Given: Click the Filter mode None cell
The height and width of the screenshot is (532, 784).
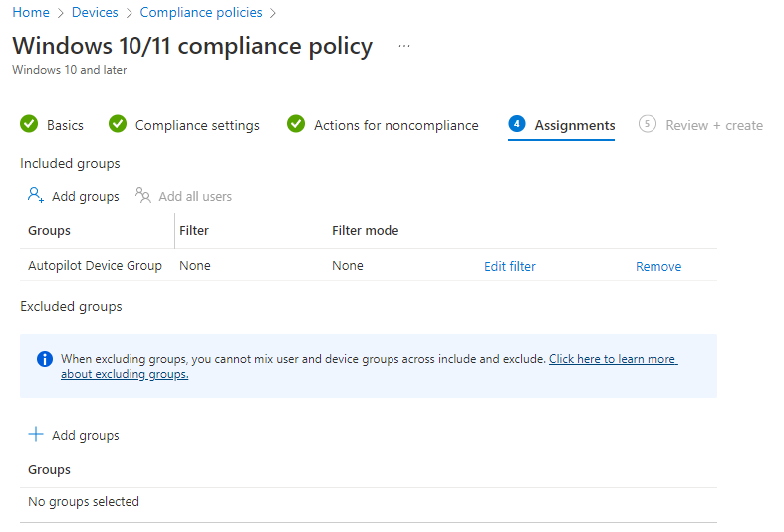Looking at the screenshot, I should pos(348,265).
